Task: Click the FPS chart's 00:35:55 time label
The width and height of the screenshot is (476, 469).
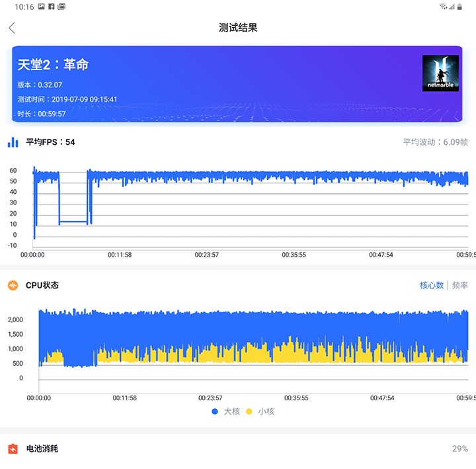Action: click(294, 255)
